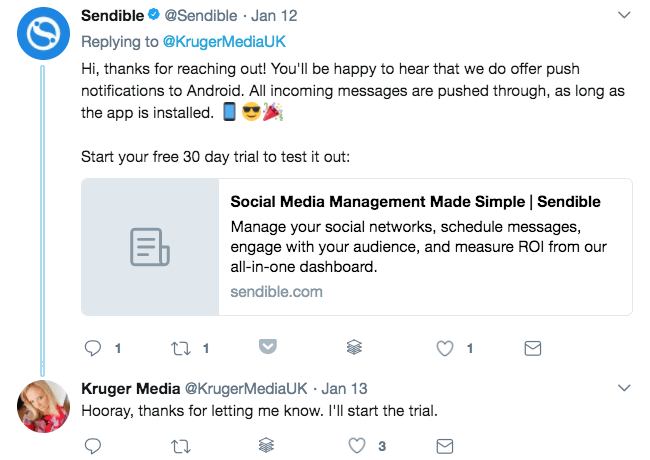Expand options chevron on Kruger Media tweet

click(x=624, y=387)
